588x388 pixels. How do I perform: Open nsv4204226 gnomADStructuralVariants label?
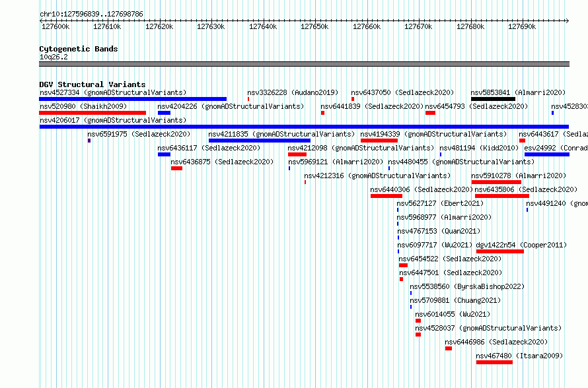tap(231, 106)
